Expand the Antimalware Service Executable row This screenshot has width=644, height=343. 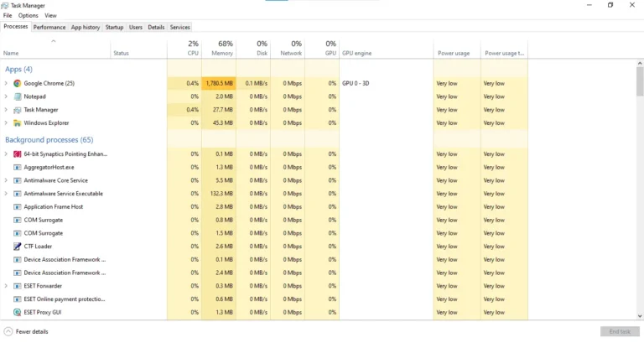point(6,194)
